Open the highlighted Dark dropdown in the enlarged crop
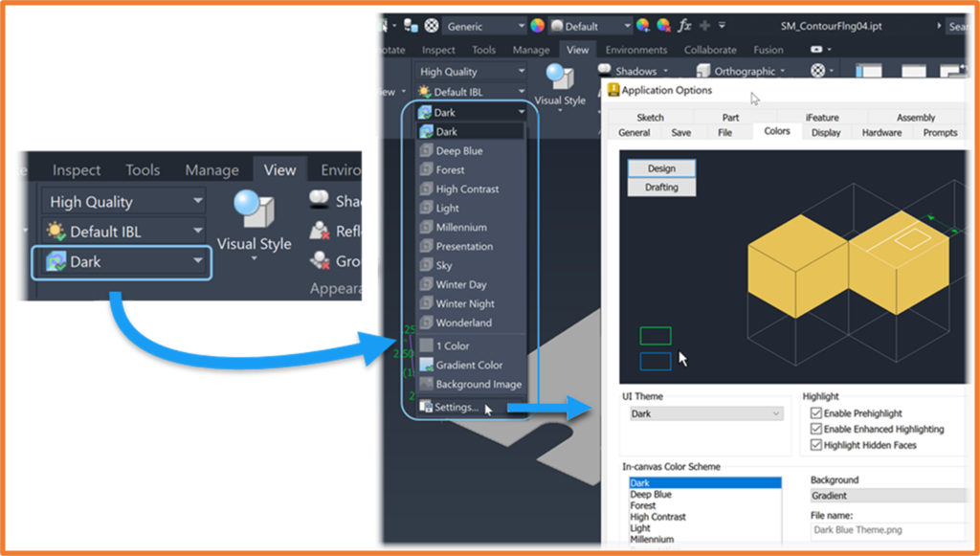This screenshot has height=556, width=980. (122, 262)
